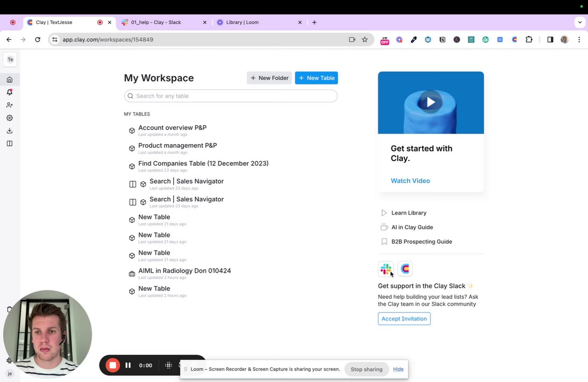Open the Learn Library link
Image resolution: width=588 pixels, height=382 pixels.
coord(409,213)
